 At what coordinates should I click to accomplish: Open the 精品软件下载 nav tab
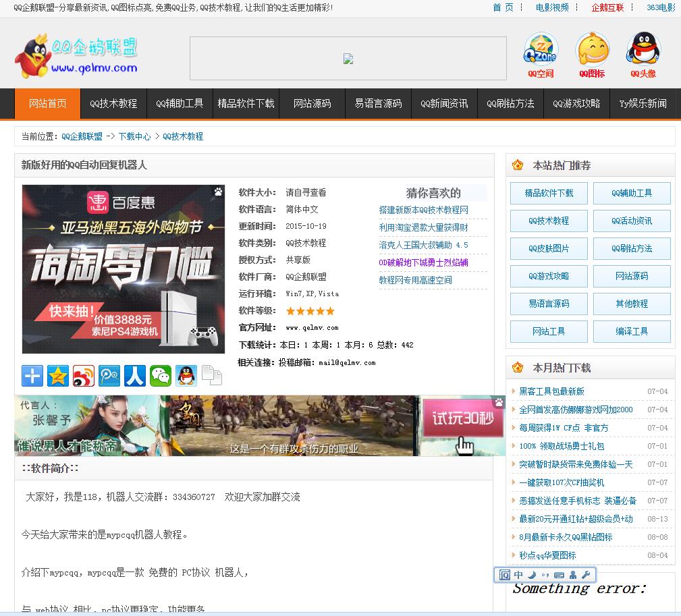pyautogui.click(x=246, y=103)
